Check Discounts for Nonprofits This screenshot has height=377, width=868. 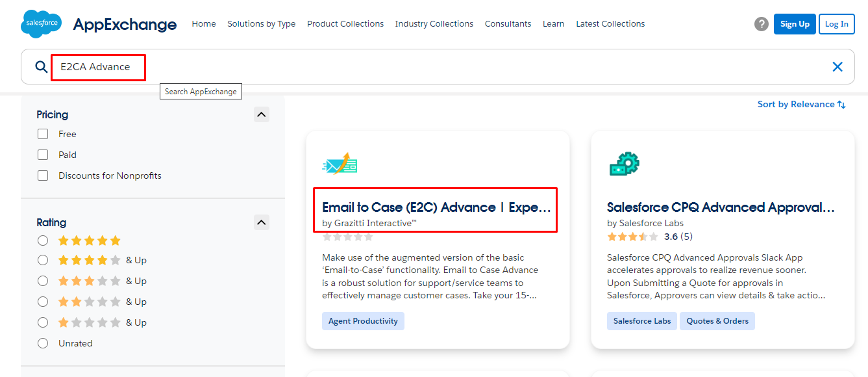(x=43, y=175)
